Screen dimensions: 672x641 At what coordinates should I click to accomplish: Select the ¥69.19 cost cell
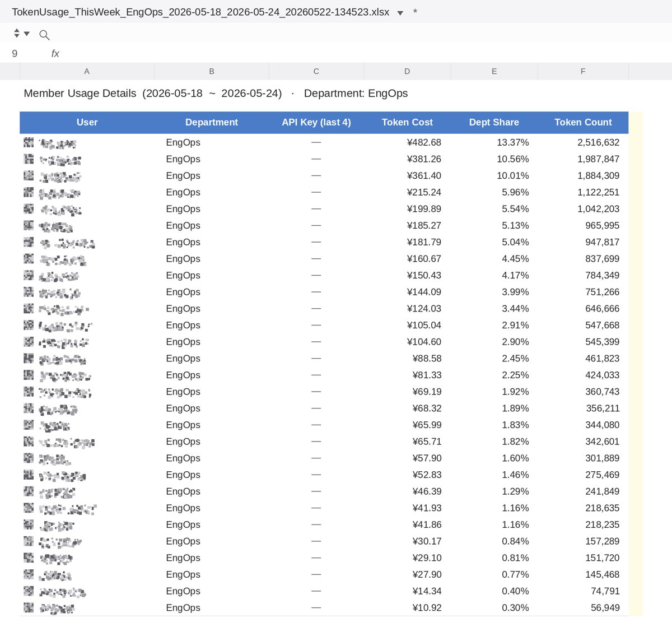(407, 392)
